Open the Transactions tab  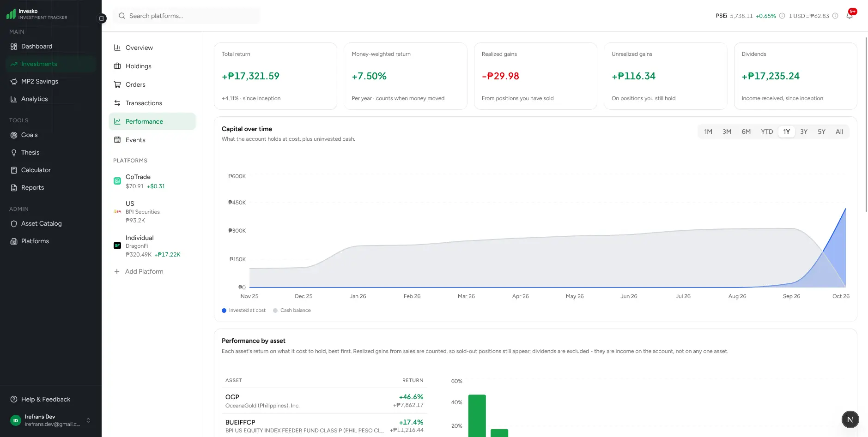point(152,103)
